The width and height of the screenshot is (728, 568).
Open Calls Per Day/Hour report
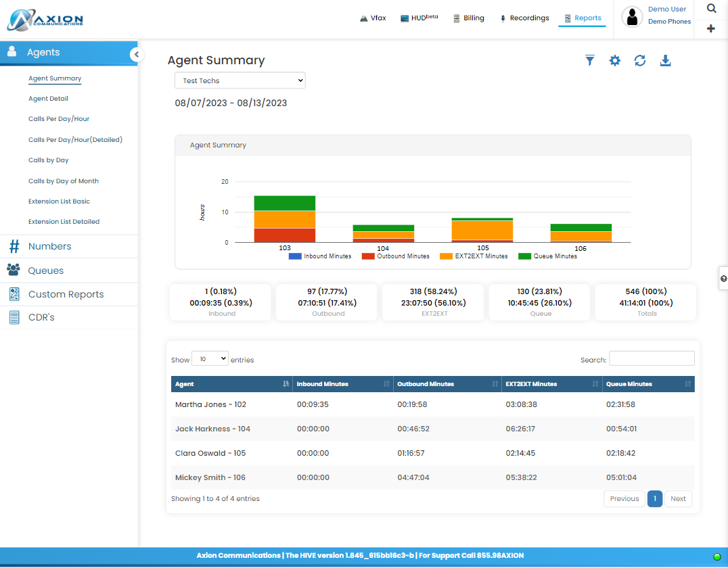59,119
